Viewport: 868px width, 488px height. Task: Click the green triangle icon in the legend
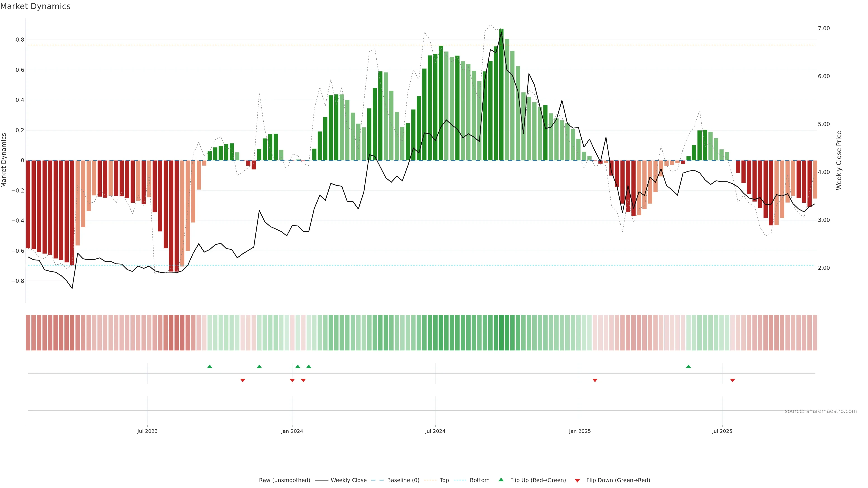[x=501, y=480]
